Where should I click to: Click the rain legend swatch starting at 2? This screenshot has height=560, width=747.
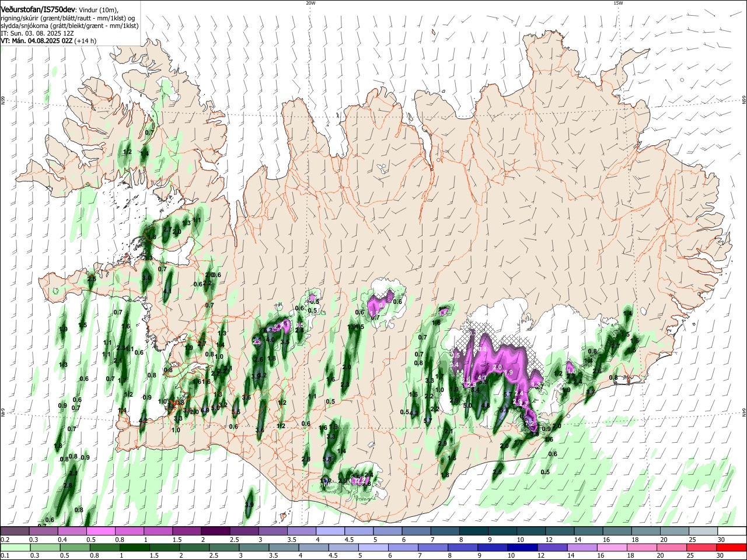(x=195, y=547)
